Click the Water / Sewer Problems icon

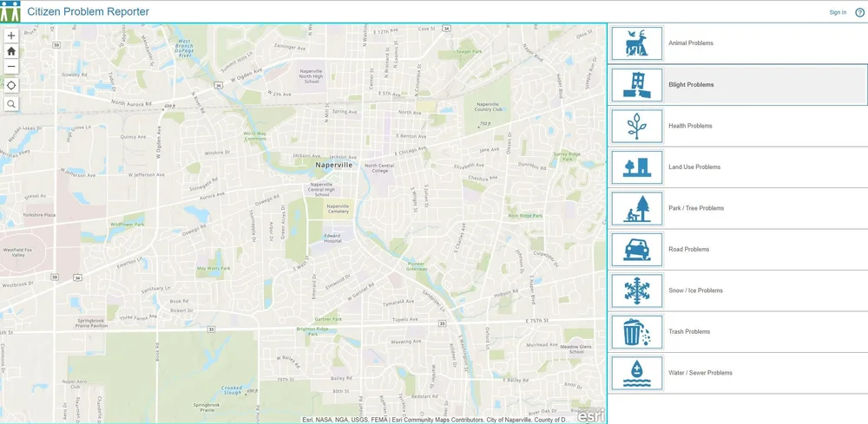point(636,373)
